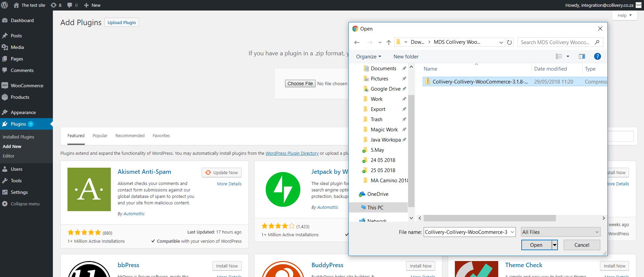Click the WordPress logo in admin bar

coord(5,5)
